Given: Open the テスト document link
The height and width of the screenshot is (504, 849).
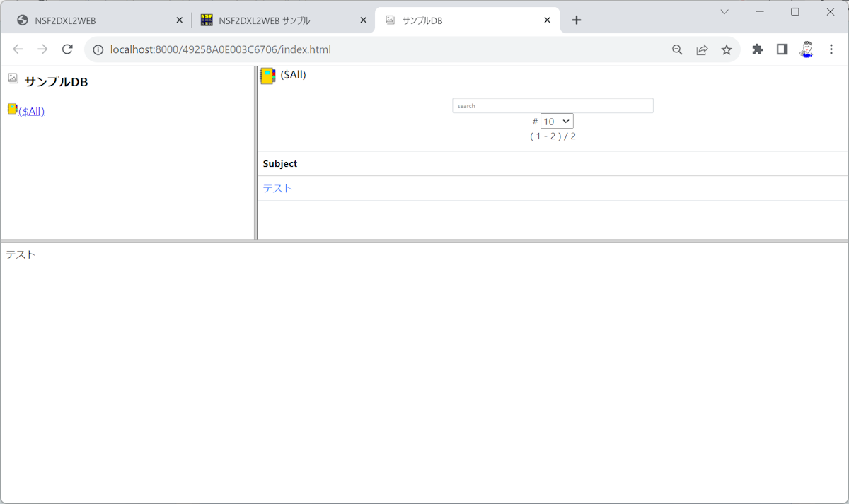Looking at the screenshot, I should [x=278, y=188].
